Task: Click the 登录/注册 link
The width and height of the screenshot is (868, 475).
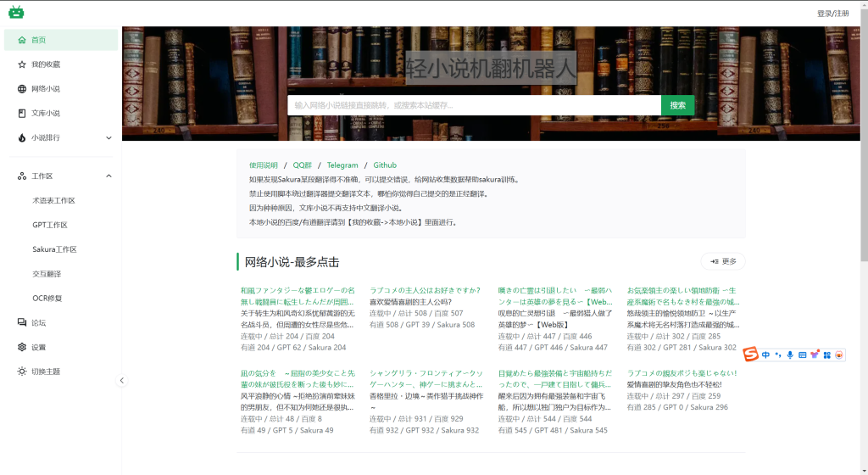Action: click(x=832, y=14)
